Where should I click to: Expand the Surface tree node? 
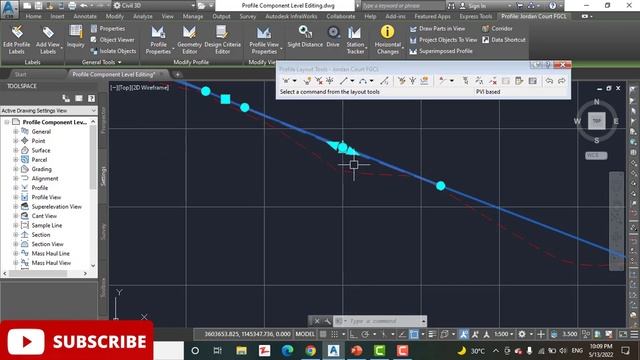click(x=16, y=150)
